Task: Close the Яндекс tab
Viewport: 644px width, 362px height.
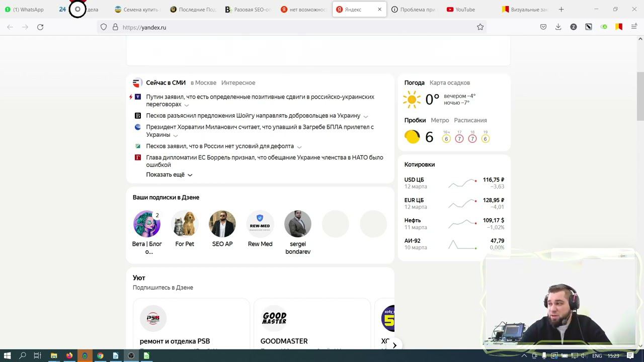Action: click(x=379, y=9)
